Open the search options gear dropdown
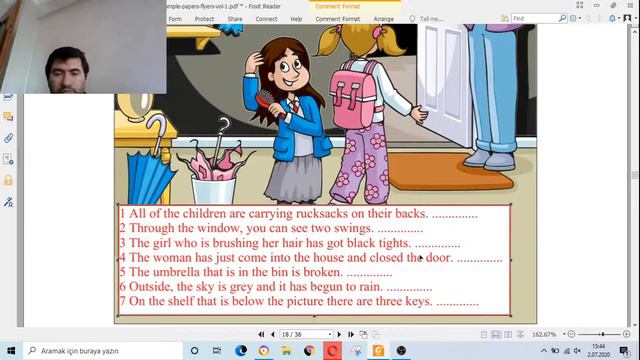The image size is (640, 360). (x=575, y=18)
